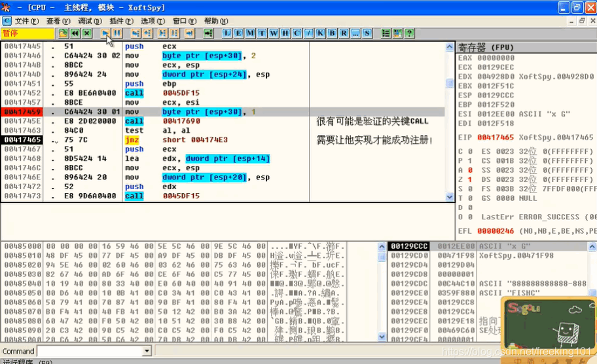The height and width of the screenshot is (364, 597).
Task: Open the 插件(P) menu
Action: point(122,21)
